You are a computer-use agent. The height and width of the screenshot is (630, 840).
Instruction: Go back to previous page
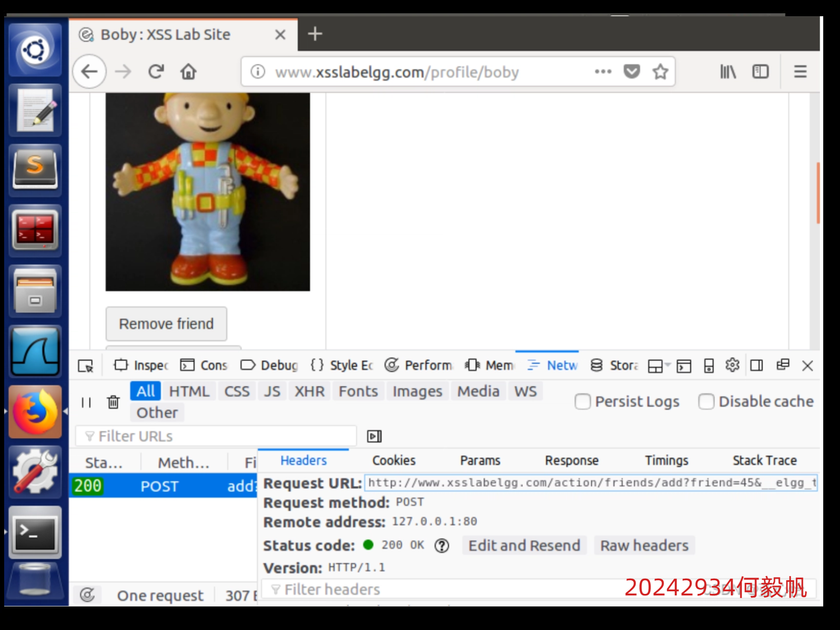tap(90, 71)
